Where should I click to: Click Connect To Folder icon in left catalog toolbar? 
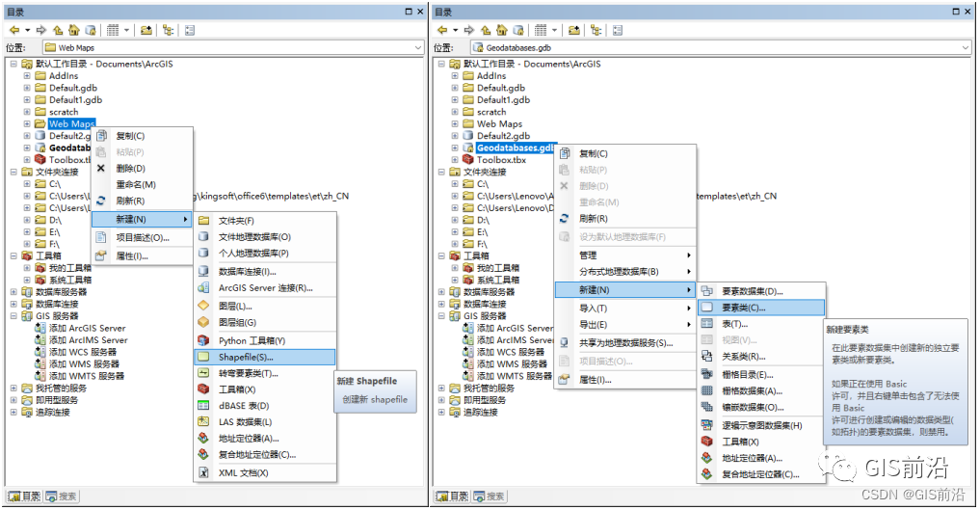coord(146,30)
